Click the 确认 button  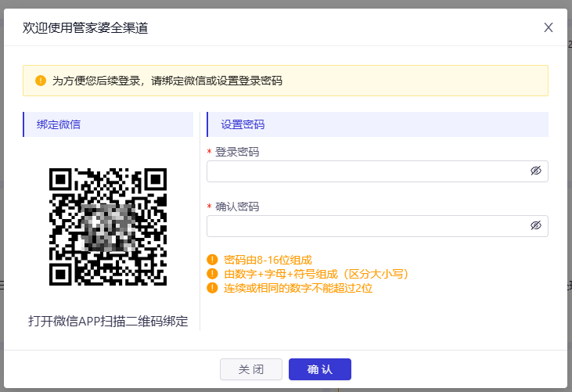click(320, 369)
